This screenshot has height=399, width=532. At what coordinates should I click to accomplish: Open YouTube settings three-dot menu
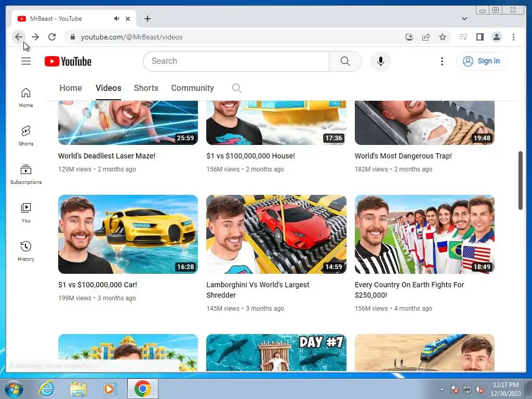tap(442, 61)
